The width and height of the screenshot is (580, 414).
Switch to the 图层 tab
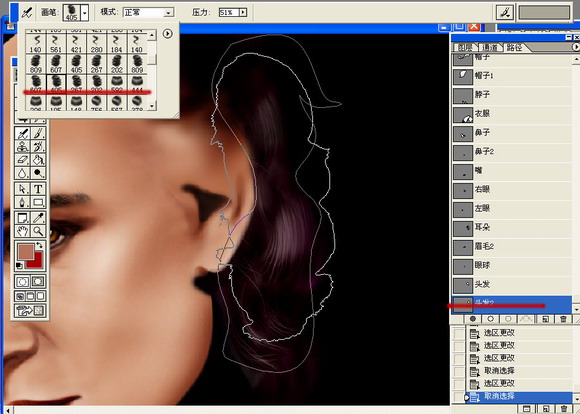(x=465, y=47)
